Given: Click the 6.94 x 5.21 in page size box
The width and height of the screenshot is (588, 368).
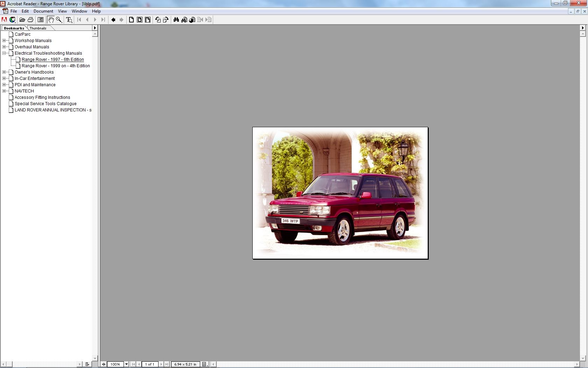Looking at the screenshot, I should (x=185, y=364).
